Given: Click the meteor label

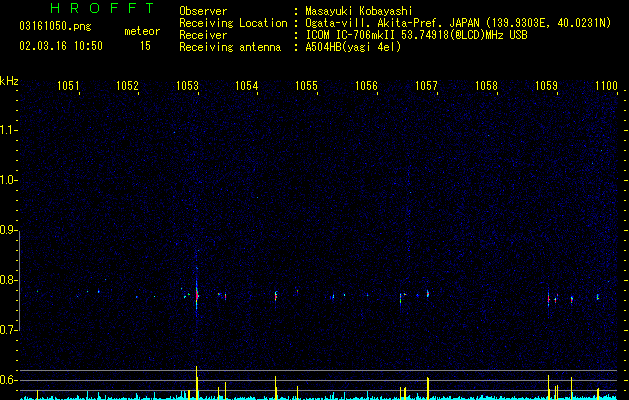Looking at the screenshot, I should pos(142,31).
